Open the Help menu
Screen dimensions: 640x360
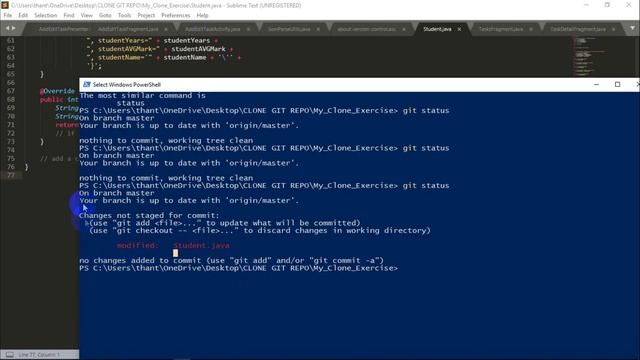pos(202,15)
